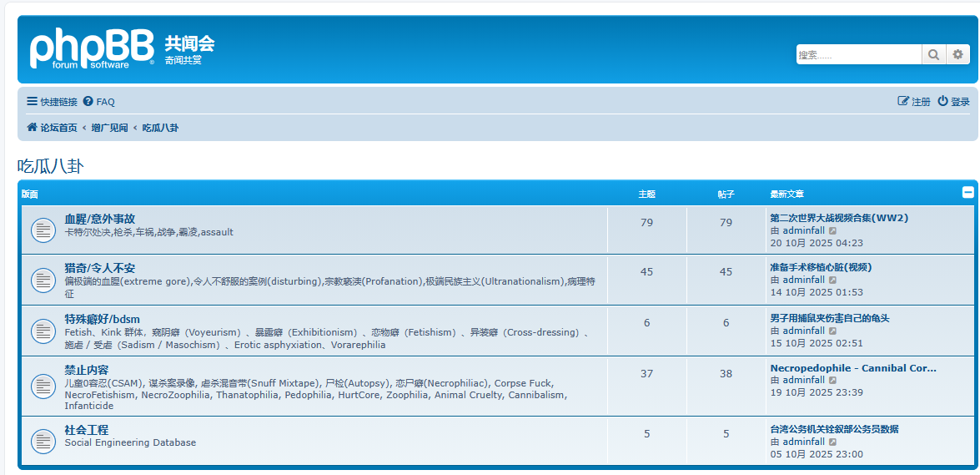Viewport: 980px width, 475px height.
Task: Click the magnifying glass search button
Action: tap(933, 55)
